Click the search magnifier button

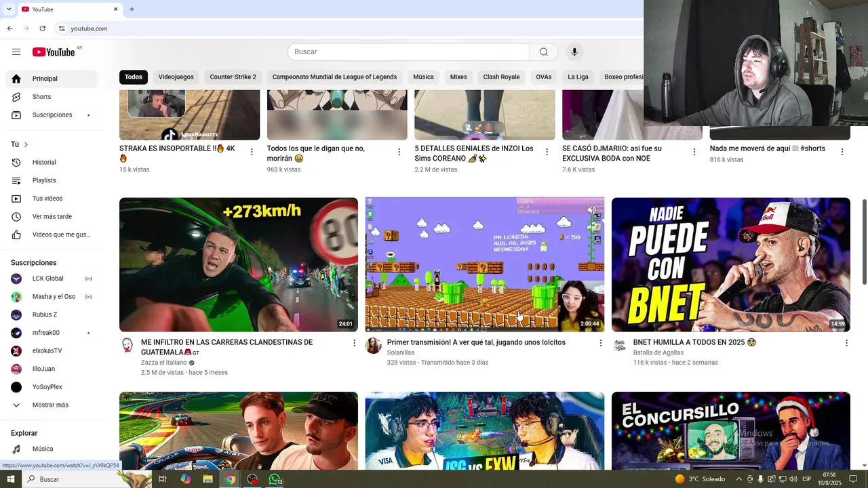544,52
